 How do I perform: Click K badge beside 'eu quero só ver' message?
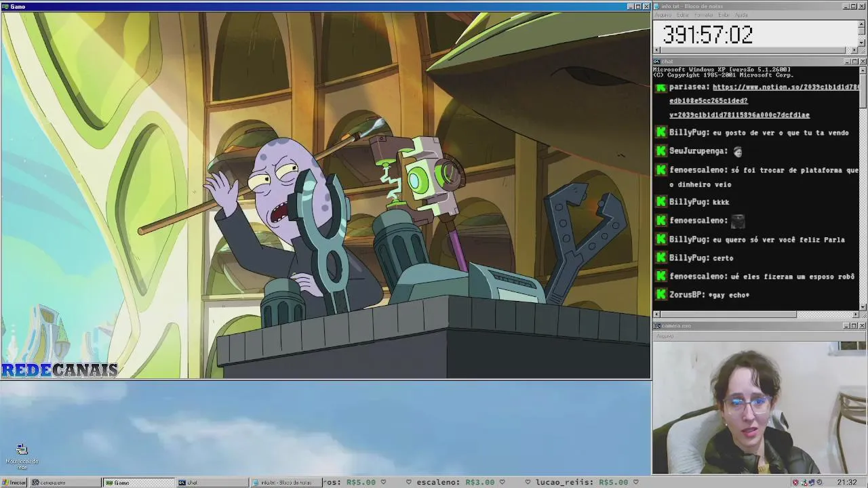[661, 239]
